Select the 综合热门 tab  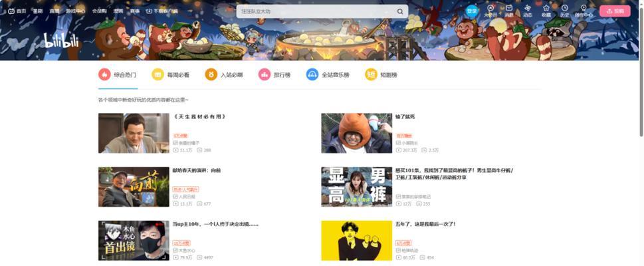point(118,75)
